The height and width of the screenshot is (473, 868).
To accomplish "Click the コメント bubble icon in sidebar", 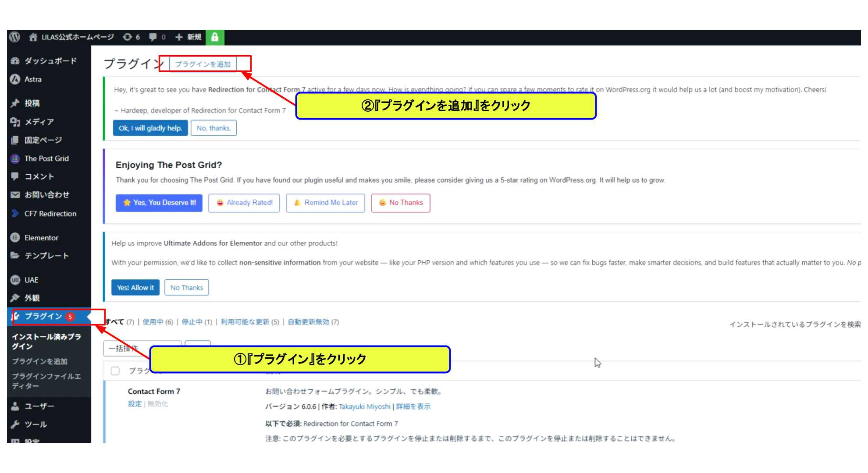I will coord(15,176).
